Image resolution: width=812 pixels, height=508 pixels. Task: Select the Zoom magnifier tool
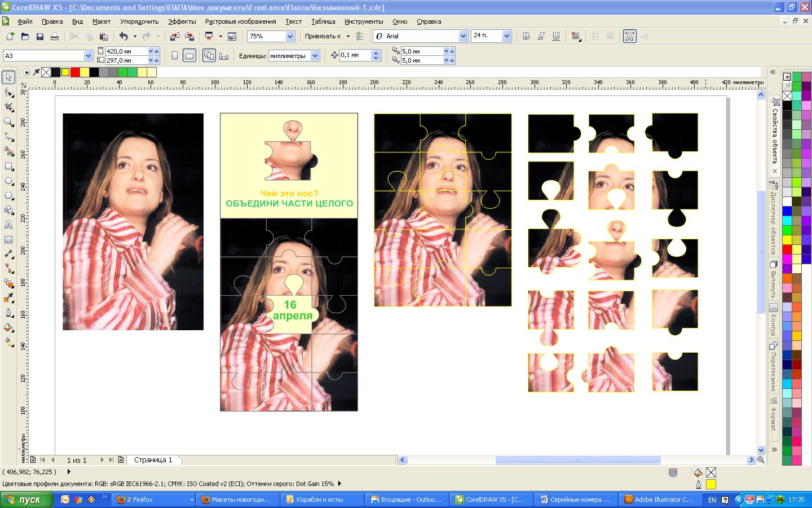coord(8,122)
